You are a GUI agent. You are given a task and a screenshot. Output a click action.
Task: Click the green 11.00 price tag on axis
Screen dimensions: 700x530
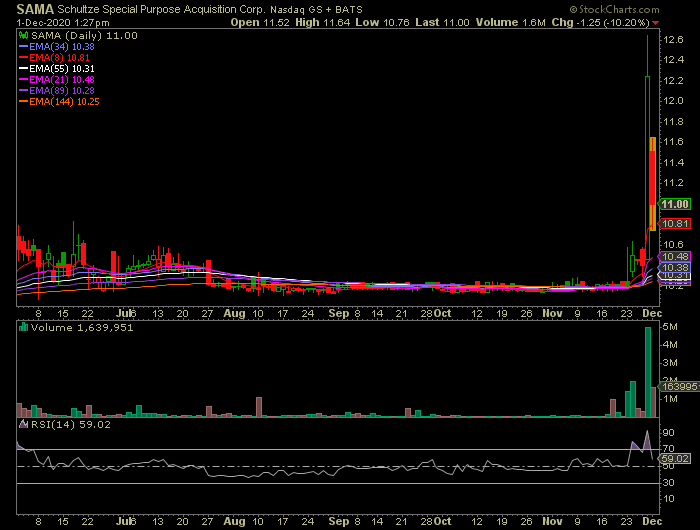[675, 204]
